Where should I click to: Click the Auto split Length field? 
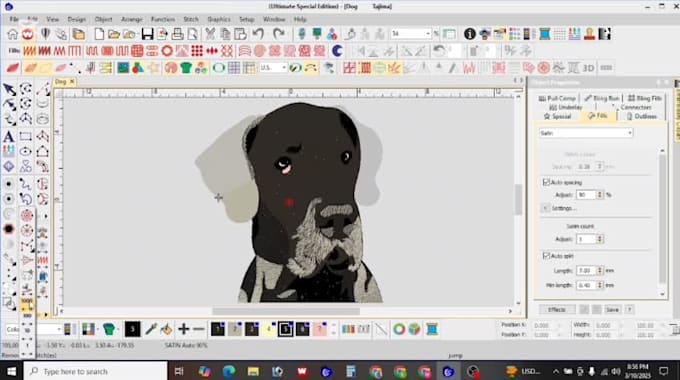(586, 270)
